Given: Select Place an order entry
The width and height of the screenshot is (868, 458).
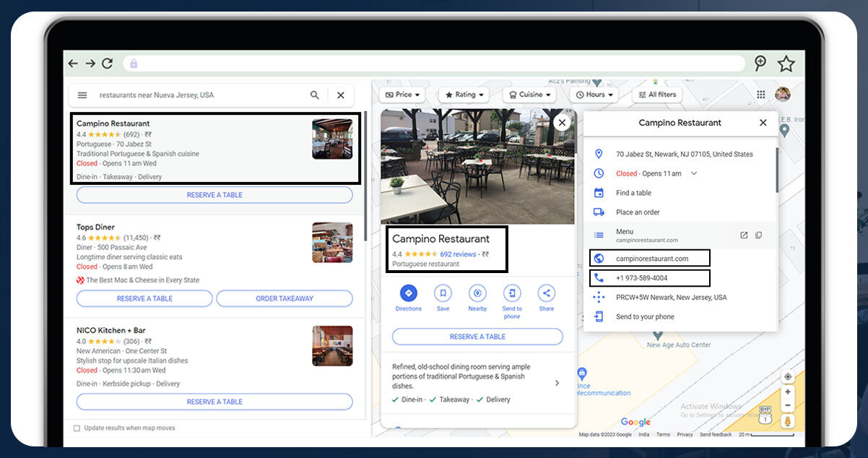Looking at the screenshot, I should pyautogui.click(x=638, y=212).
